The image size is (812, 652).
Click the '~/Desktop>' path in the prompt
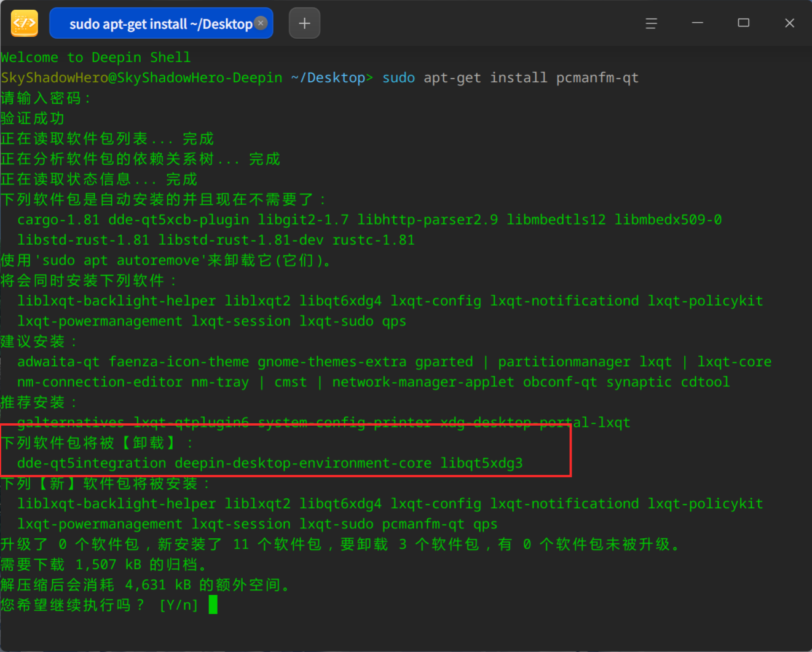point(332,78)
